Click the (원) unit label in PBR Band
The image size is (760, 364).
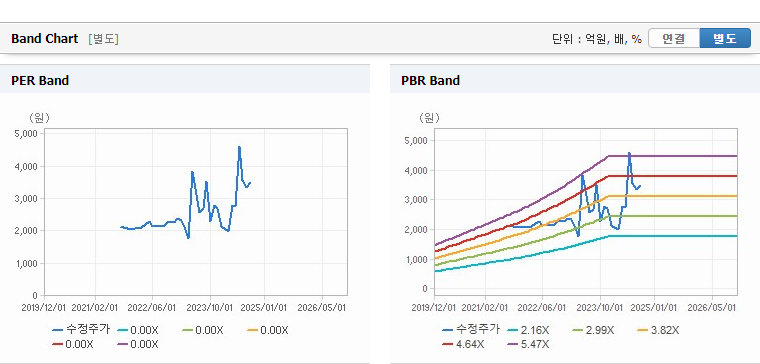430,117
